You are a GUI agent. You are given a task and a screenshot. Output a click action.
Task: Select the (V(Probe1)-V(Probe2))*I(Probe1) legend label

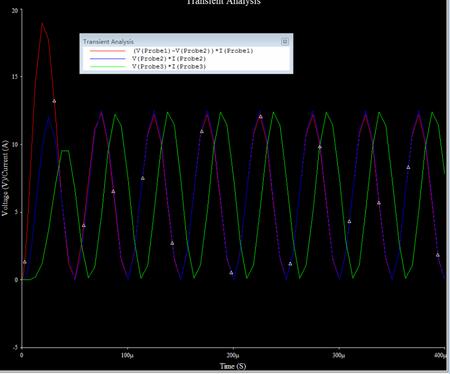click(193, 51)
